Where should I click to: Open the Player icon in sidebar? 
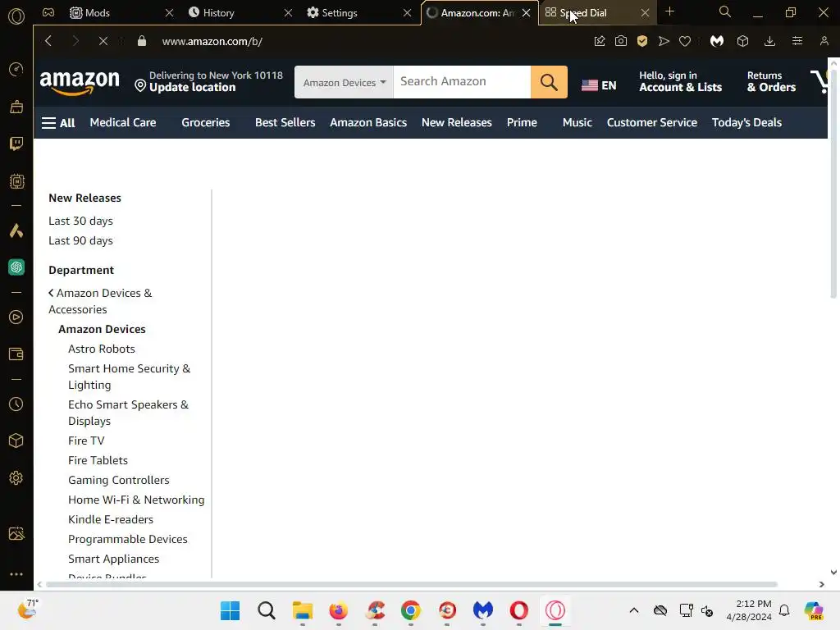coord(16,317)
